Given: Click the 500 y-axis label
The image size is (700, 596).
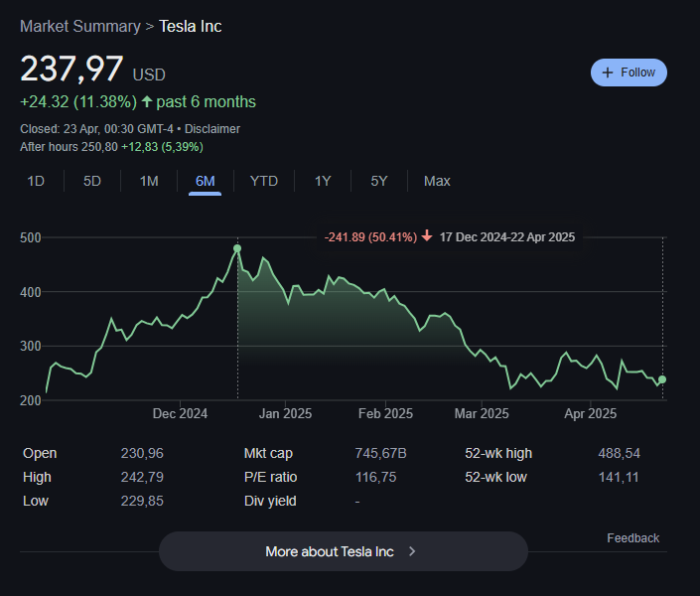Looking at the screenshot, I should point(31,237).
